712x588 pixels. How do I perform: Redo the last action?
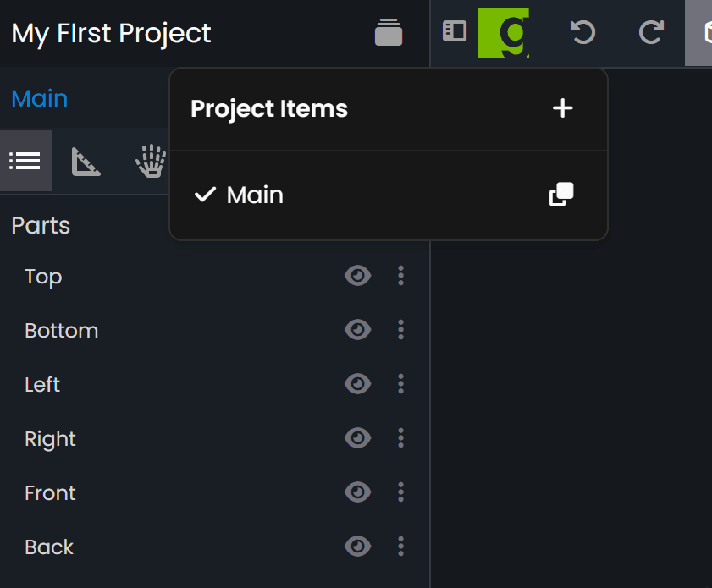pos(650,32)
